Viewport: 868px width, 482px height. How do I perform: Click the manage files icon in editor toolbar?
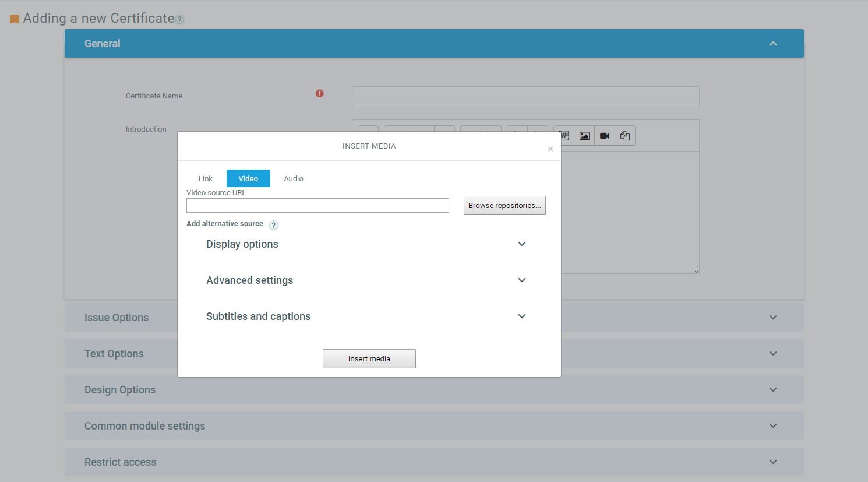[x=625, y=136]
